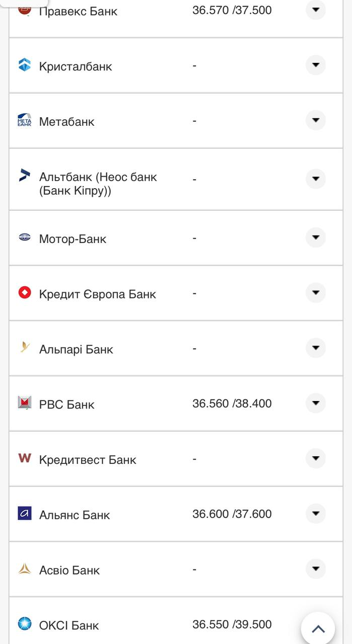This screenshot has height=644, width=352.
Task: Click the Альтбанк arrow logo icon
Action: [25, 175]
